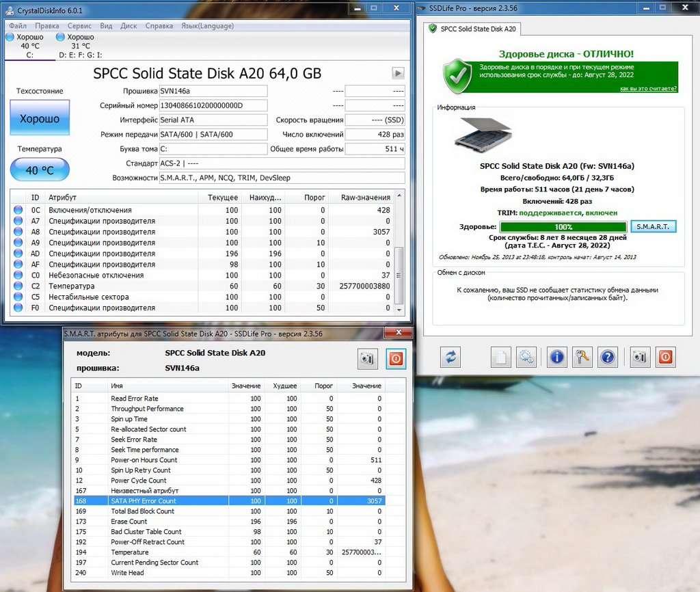Open the keys/license icon in SSDLife

[582, 357]
